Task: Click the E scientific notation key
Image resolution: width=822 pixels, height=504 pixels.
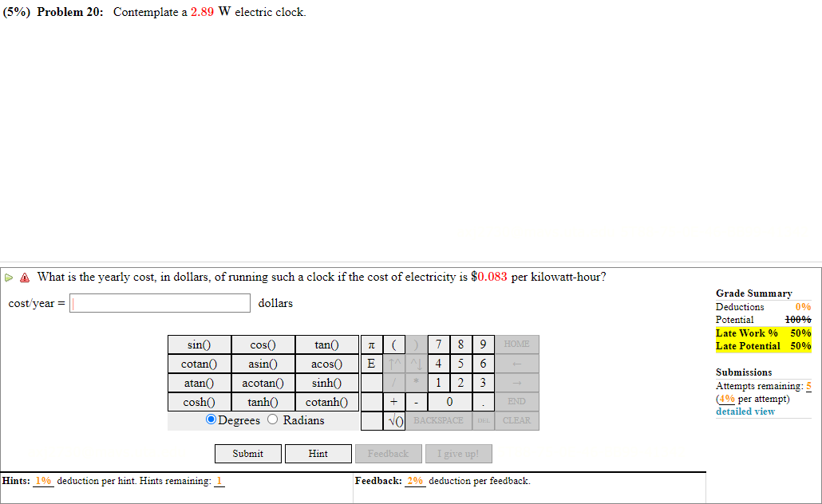Action: click(370, 364)
